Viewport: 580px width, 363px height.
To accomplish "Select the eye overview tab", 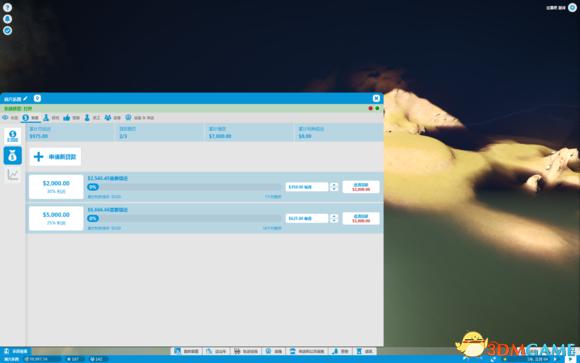I will [10, 118].
